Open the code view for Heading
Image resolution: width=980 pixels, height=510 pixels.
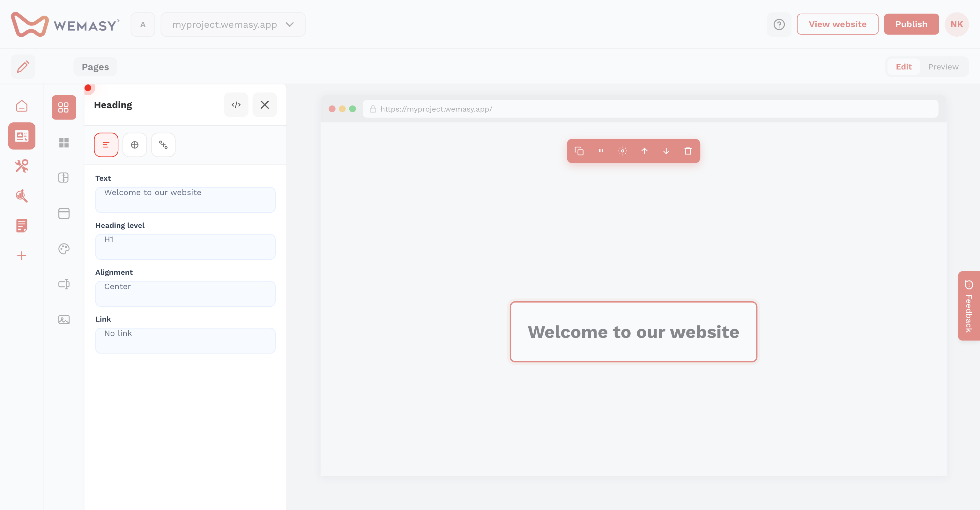pos(236,105)
